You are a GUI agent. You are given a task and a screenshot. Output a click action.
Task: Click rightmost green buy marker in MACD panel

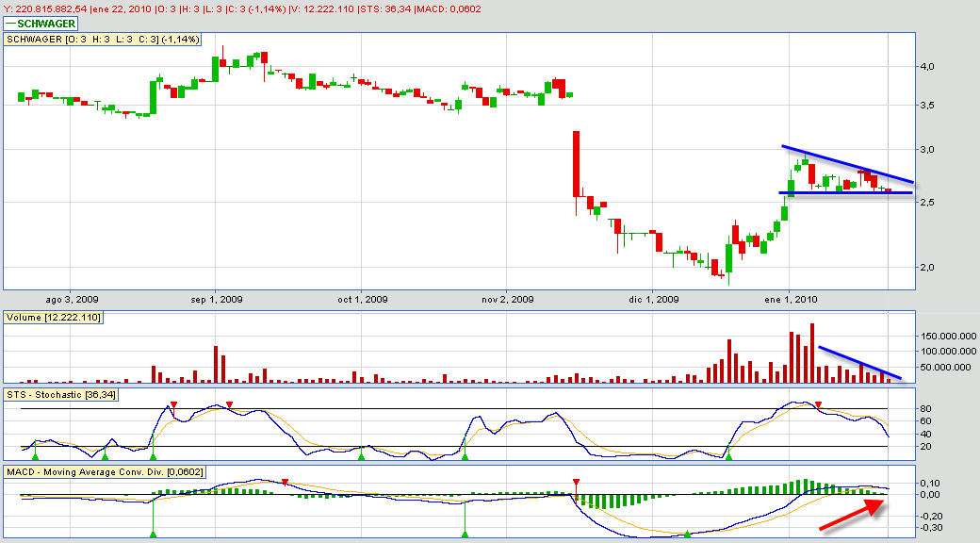click(x=687, y=535)
